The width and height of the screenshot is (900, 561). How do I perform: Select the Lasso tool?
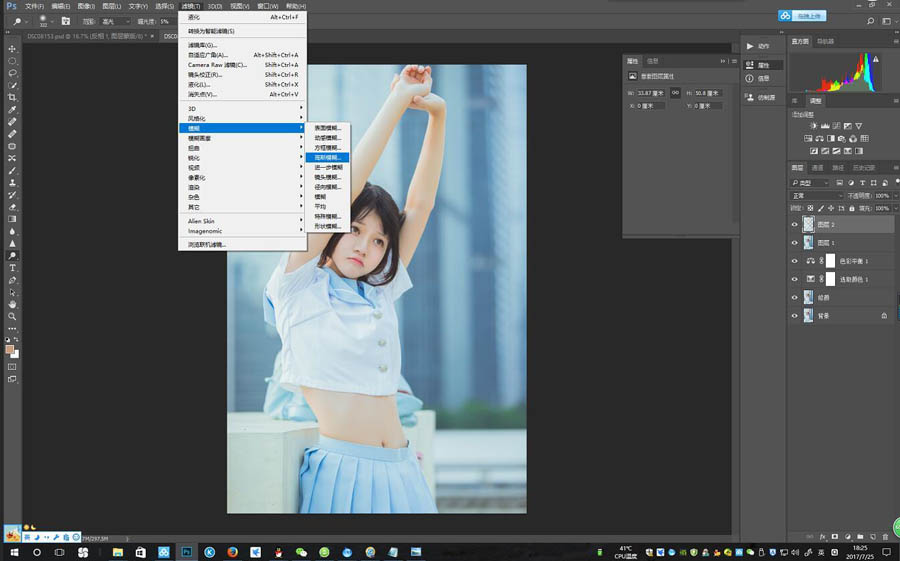pos(12,73)
